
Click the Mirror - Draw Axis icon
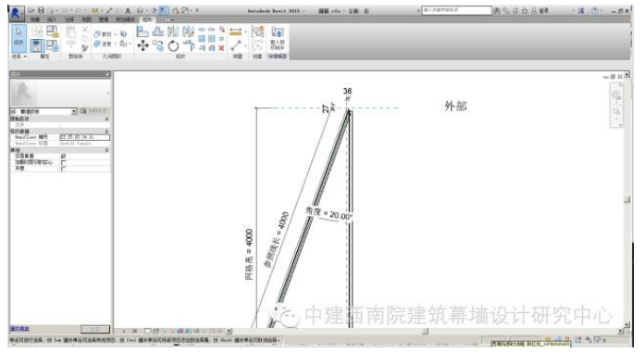(x=188, y=32)
